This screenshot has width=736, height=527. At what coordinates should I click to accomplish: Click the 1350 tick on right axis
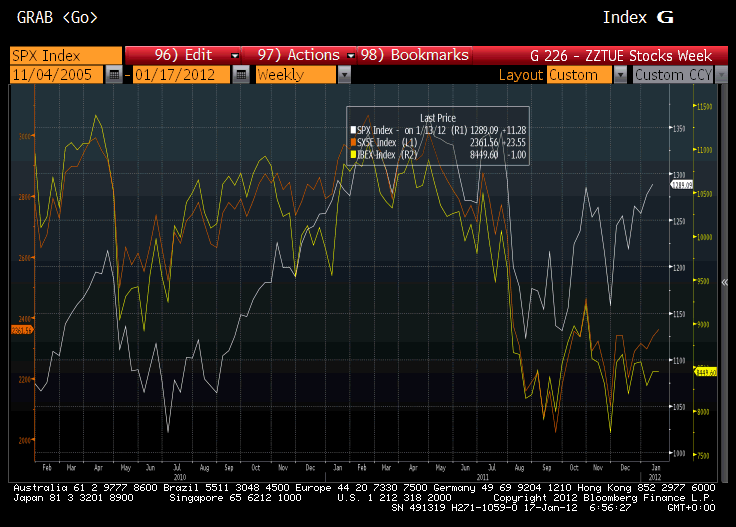679,128
